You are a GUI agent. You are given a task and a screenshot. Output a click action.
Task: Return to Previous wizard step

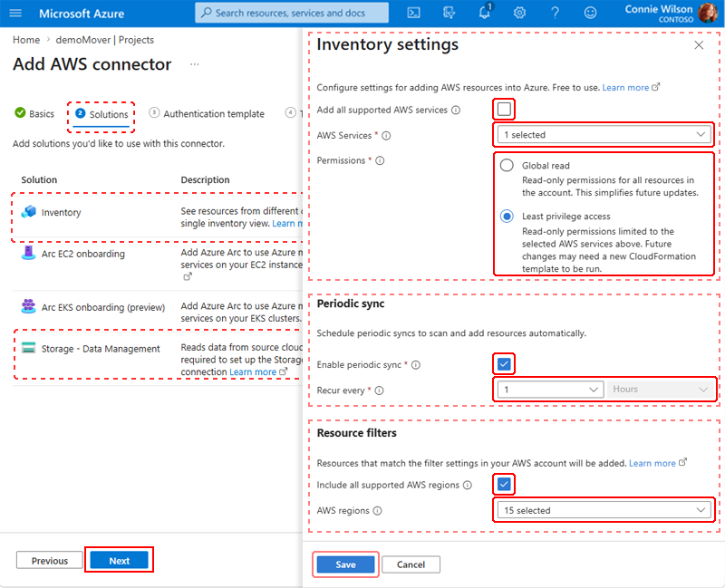(x=50, y=560)
